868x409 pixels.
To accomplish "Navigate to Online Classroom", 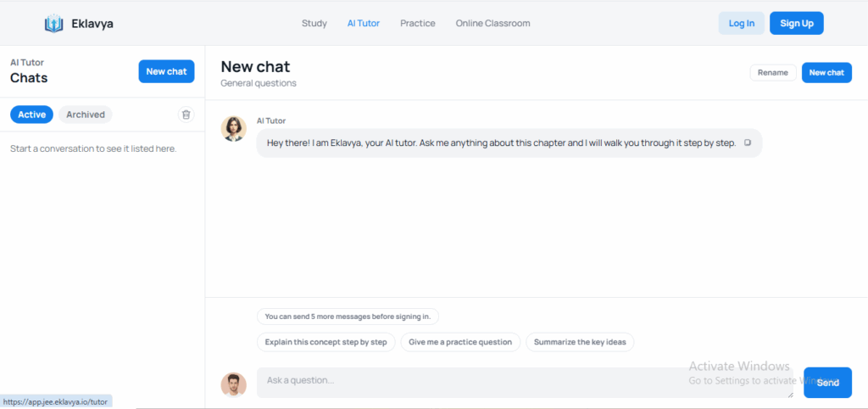I will [492, 24].
